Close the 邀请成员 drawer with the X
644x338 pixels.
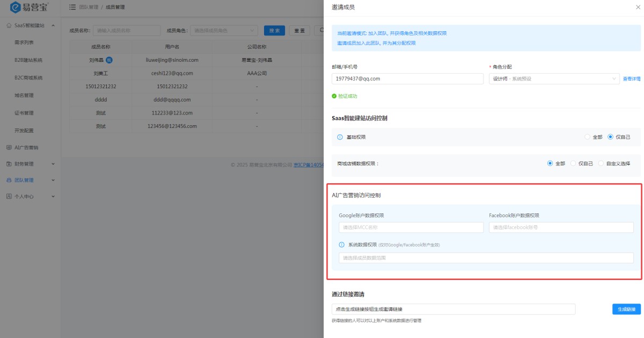pyautogui.click(x=638, y=8)
